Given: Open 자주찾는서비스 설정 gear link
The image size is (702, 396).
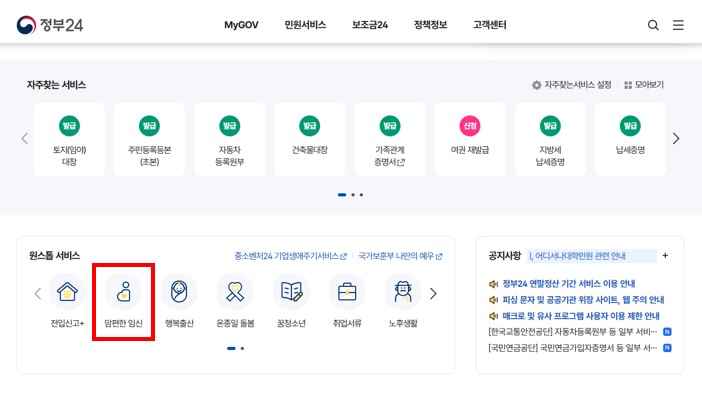Looking at the screenshot, I should pos(572,85).
